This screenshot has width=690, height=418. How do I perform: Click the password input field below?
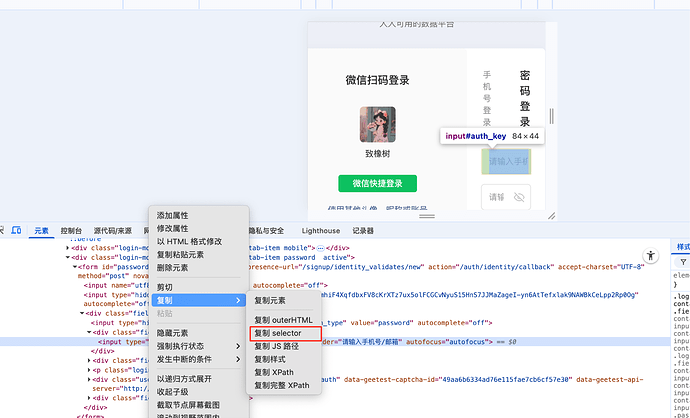tap(506, 197)
